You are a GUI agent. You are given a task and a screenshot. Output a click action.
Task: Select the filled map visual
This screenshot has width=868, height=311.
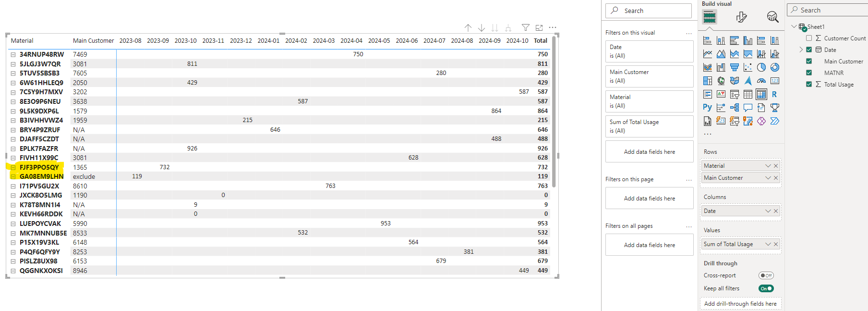pyautogui.click(x=734, y=81)
